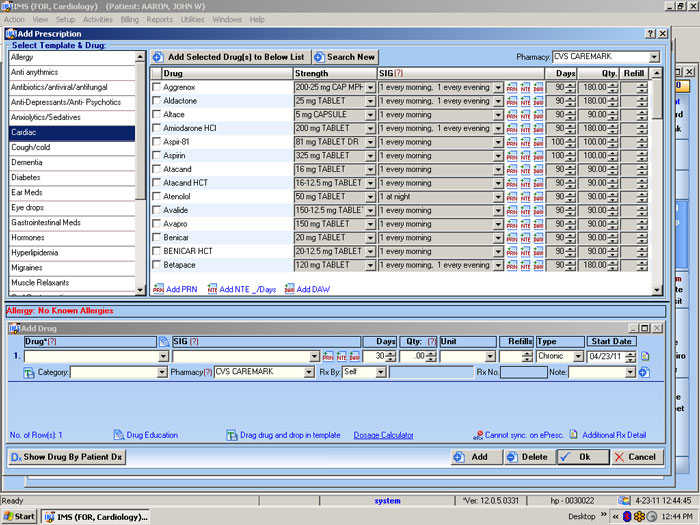Open the Utilities menu
This screenshot has height=525, width=700.
click(x=192, y=20)
